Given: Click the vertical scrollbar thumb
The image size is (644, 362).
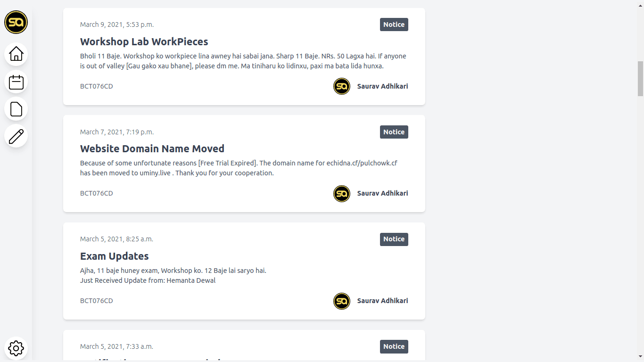Looking at the screenshot, I should coord(640,78).
